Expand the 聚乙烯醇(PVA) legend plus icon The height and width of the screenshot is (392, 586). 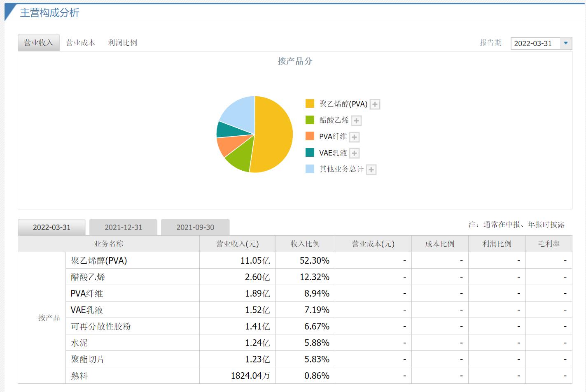click(x=375, y=104)
